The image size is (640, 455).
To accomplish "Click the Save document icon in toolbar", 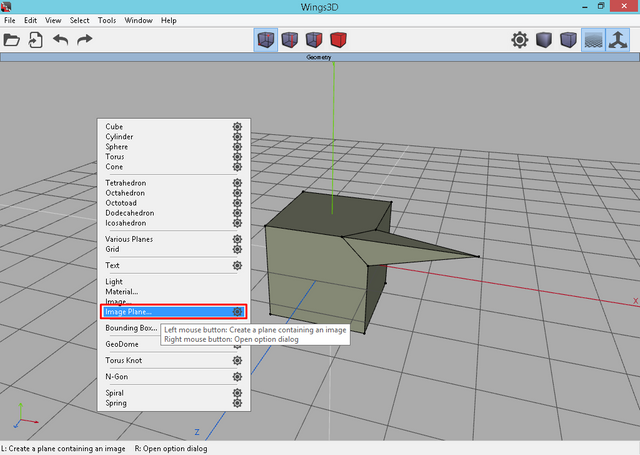I will (x=36, y=40).
